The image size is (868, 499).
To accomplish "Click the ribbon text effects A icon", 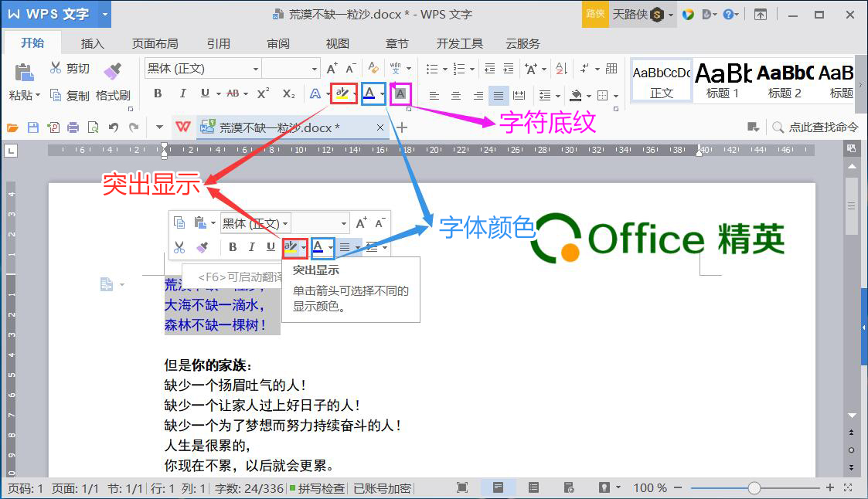I will pyautogui.click(x=315, y=93).
